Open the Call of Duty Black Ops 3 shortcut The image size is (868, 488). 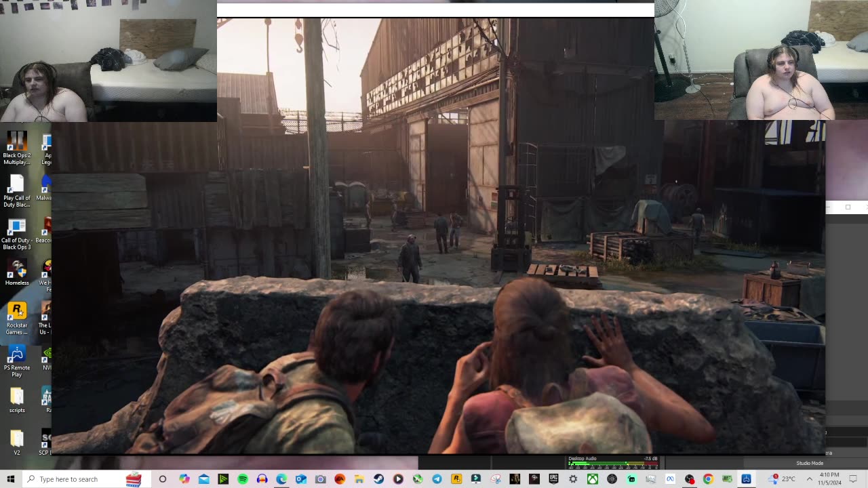(16, 234)
